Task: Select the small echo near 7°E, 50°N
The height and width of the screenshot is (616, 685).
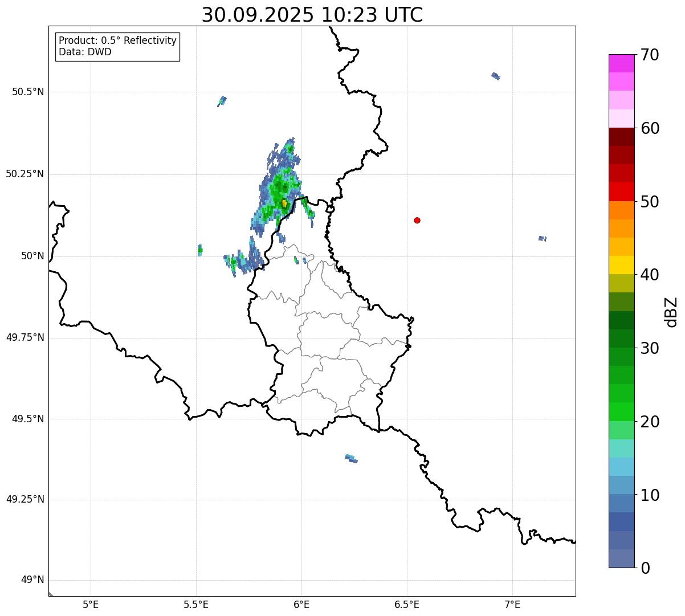Action: coord(543,238)
